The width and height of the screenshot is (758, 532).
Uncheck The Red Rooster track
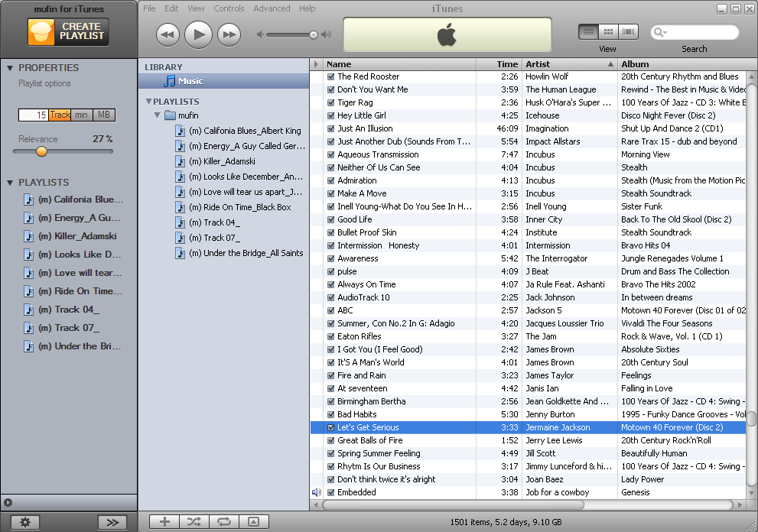click(331, 76)
